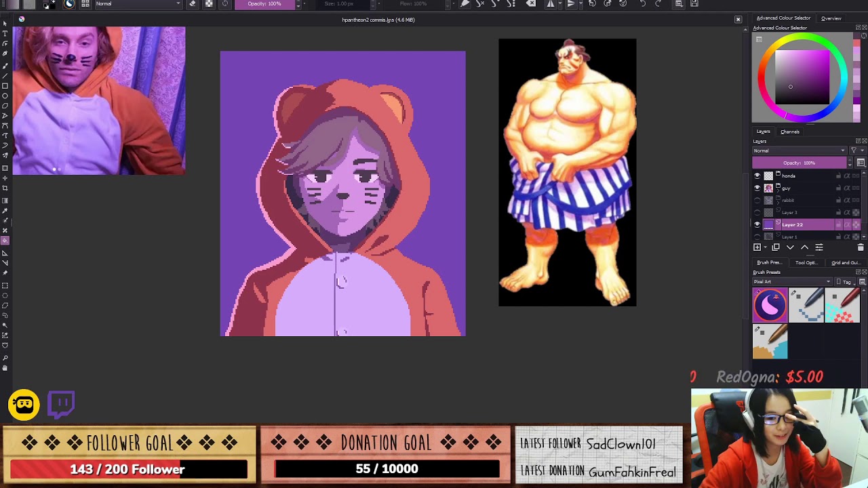Image resolution: width=868 pixels, height=488 pixels.
Task: Open the blending mode dropdown in the top toolbar
Action: click(138, 4)
